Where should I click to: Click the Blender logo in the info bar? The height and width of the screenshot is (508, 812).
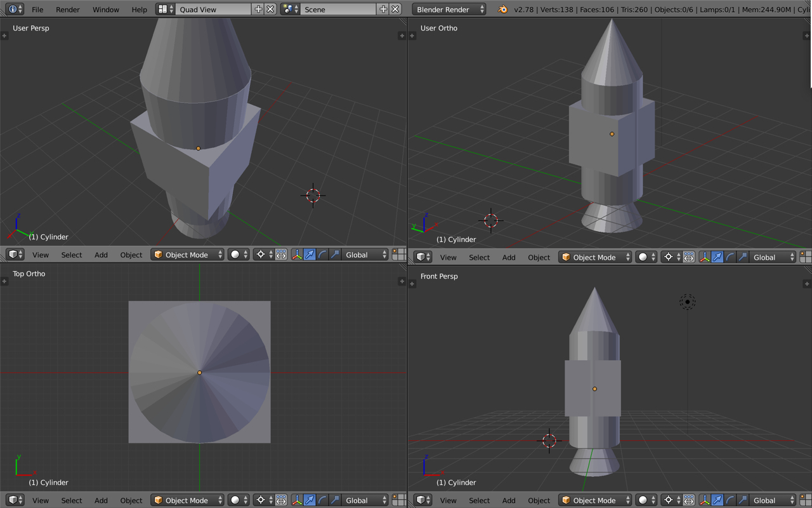pyautogui.click(x=503, y=10)
